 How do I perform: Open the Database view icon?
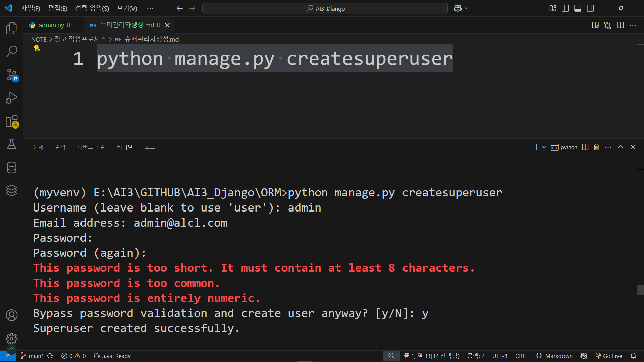[x=11, y=167]
